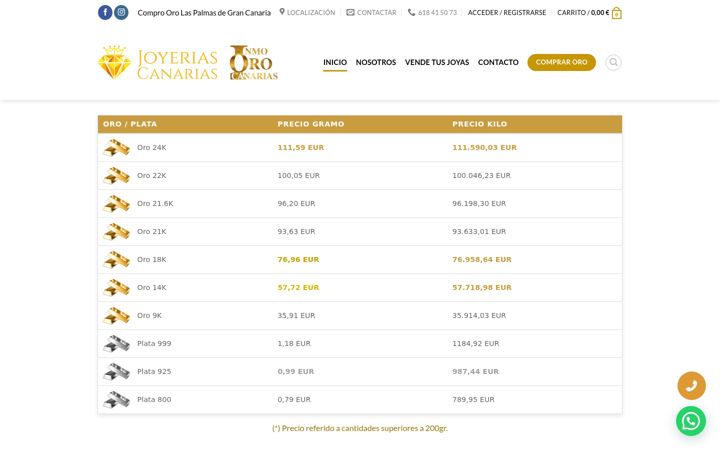Image resolution: width=720 pixels, height=450 pixels.
Task: Open the Facebook page icon
Action: click(105, 12)
